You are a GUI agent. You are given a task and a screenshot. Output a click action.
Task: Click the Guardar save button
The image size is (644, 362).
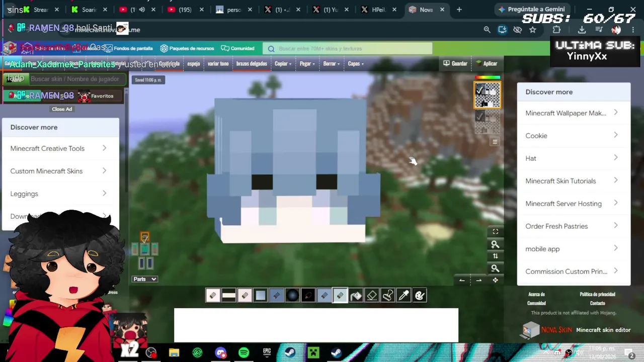[456, 64]
